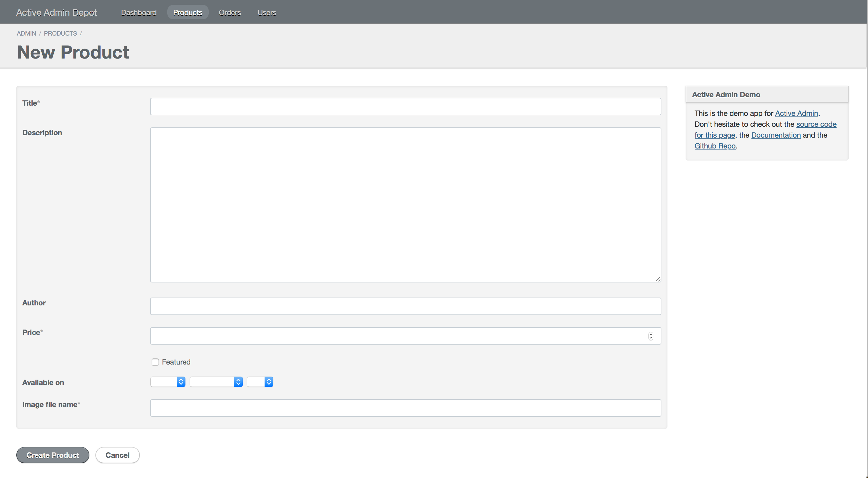Click into the Author text field
Viewport: 868px width, 478px height.
(x=405, y=306)
